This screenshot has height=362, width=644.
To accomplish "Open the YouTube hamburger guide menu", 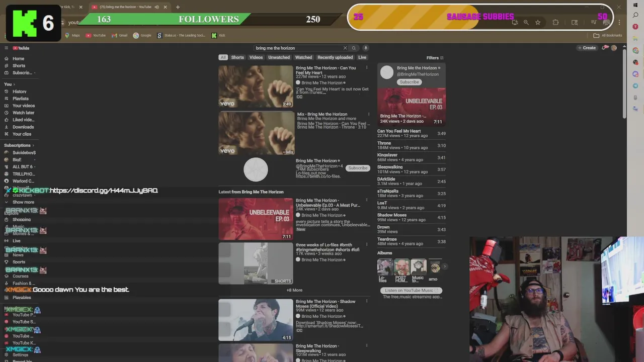I will (6, 48).
